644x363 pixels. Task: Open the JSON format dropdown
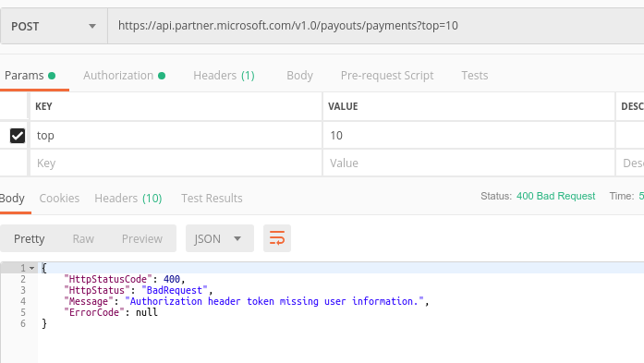click(x=220, y=238)
